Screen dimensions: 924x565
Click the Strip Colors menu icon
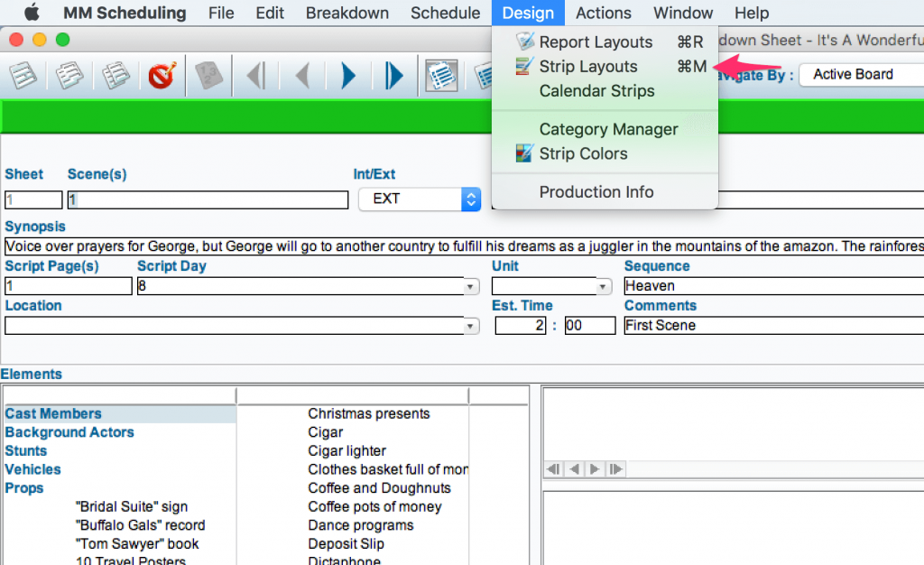click(x=524, y=153)
